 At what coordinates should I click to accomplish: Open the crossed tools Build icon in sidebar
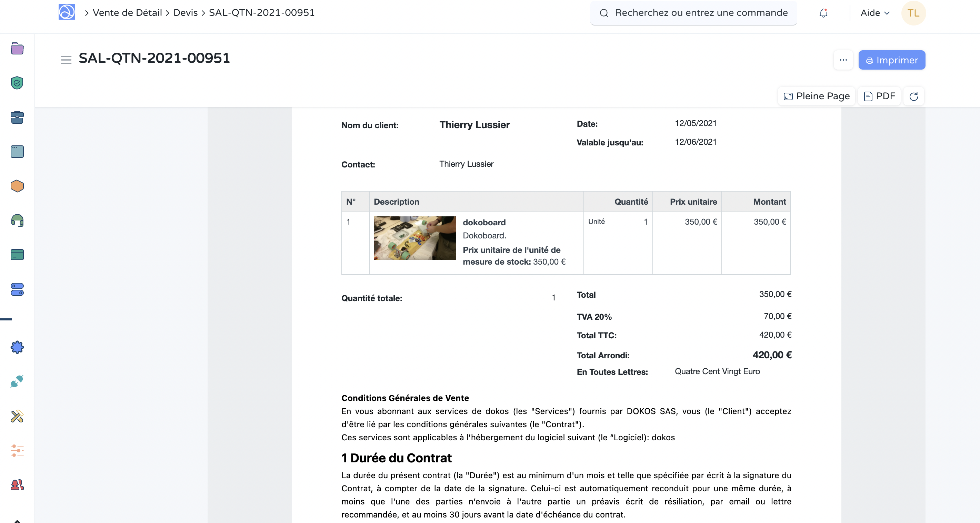[x=17, y=416]
